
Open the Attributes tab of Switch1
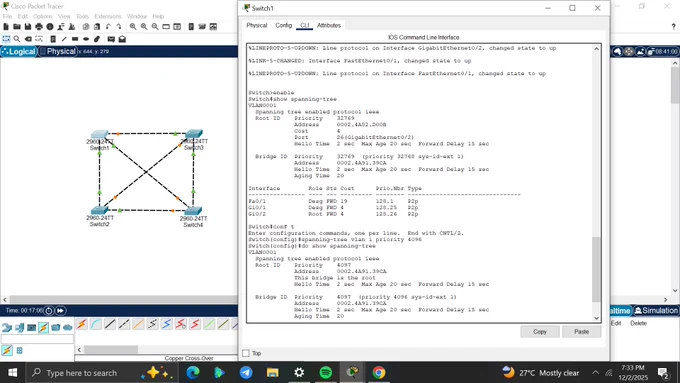[x=329, y=26]
